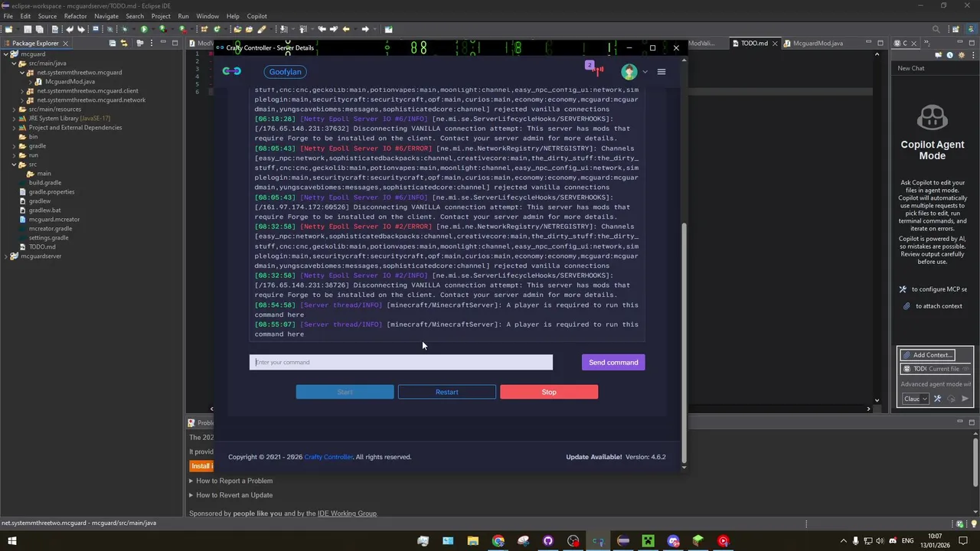This screenshot has height=551, width=980.
Task: Select settings.gradle in Package Explorer
Action: click(x=49, y=238)
